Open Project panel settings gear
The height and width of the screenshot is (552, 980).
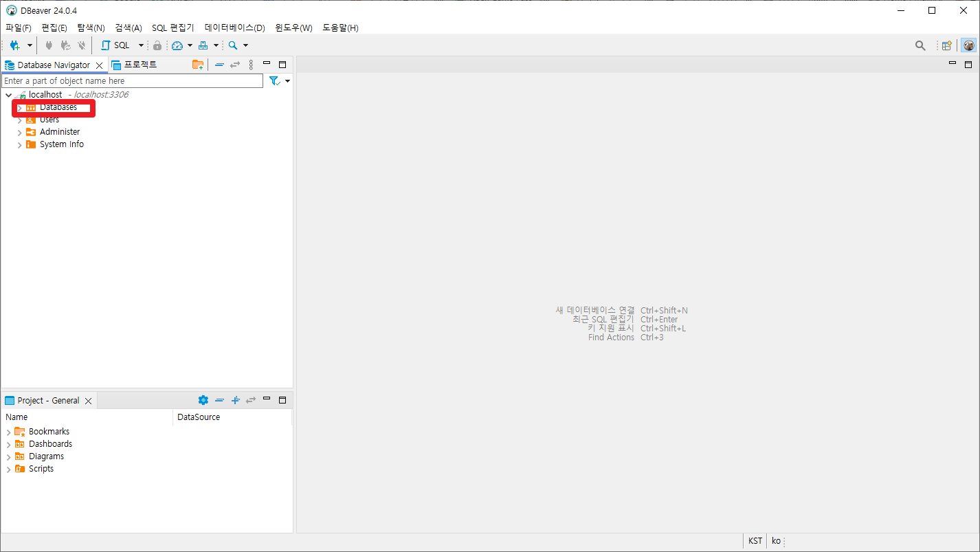(x=203, y=400)
